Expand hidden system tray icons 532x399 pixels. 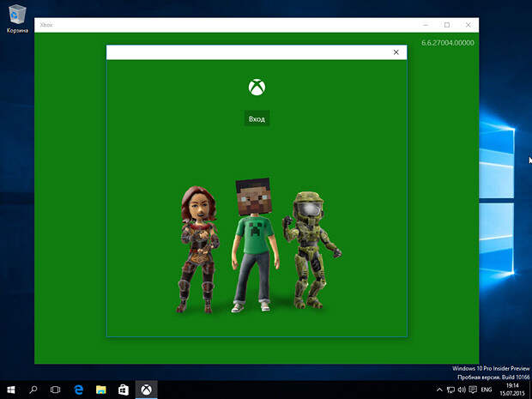click(439, 390)
